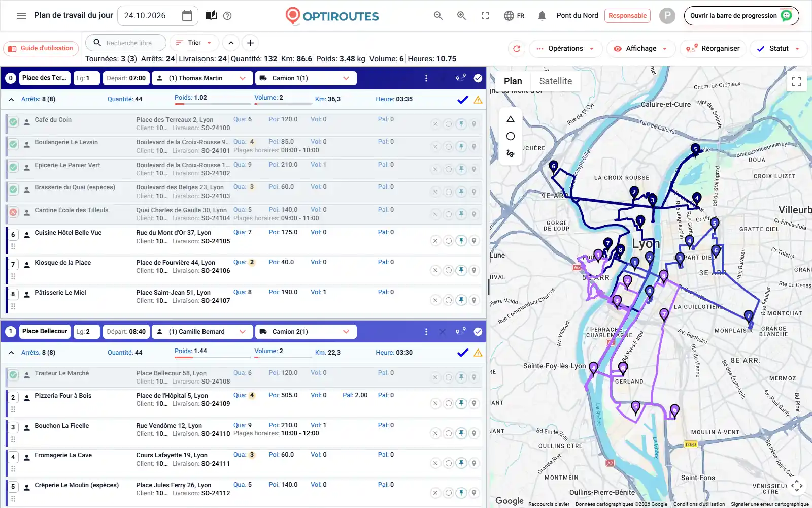Toggle map fullscreen view icon
The width and height of the screenshot is (812, 508).
click(797, 81)
